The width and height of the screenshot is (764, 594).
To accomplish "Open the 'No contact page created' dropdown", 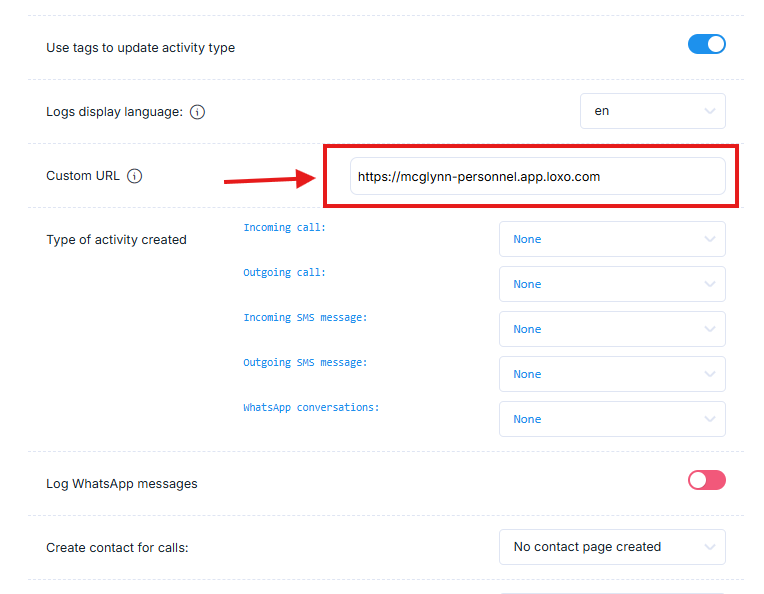I will pos(612,547).
